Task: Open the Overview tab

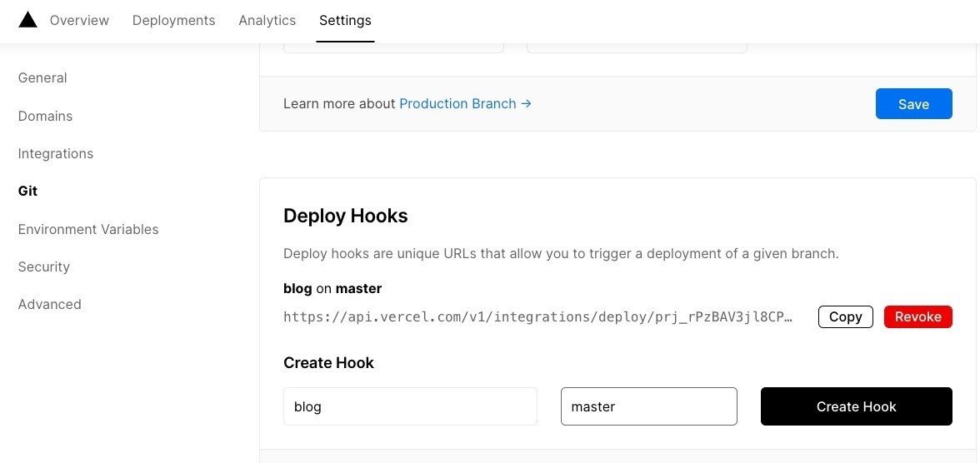Action: (79, 20)
